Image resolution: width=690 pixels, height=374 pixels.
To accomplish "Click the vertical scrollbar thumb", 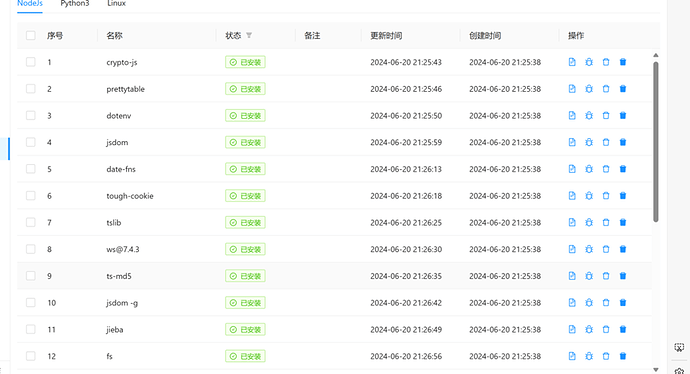I will tap(656, 142).
